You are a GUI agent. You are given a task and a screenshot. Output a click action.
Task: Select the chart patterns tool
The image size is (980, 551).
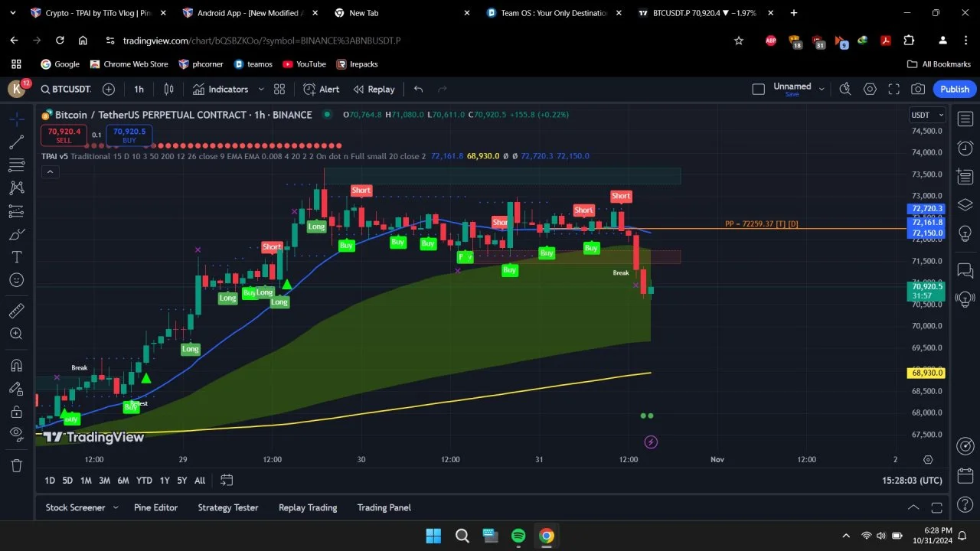pos(16,188)
